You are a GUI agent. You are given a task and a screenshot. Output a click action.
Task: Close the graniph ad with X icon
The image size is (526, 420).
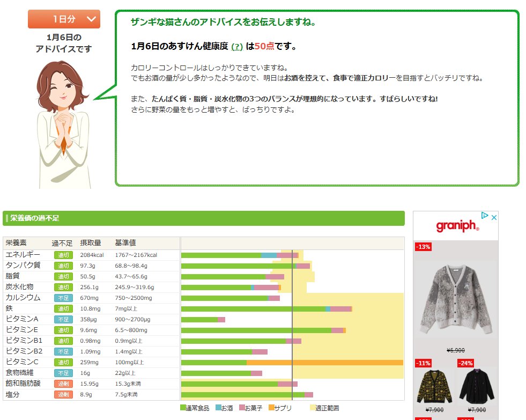pyautogui.click(x=494, y=217)
